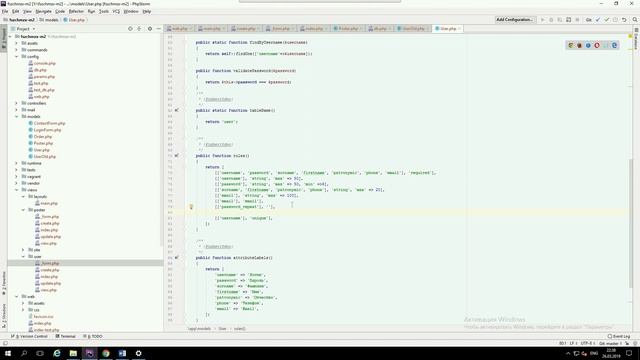The height and width of the screenshot is (360, 640).
Task: Open Internet Explorer from the taskbar
Action: [57, 353]
